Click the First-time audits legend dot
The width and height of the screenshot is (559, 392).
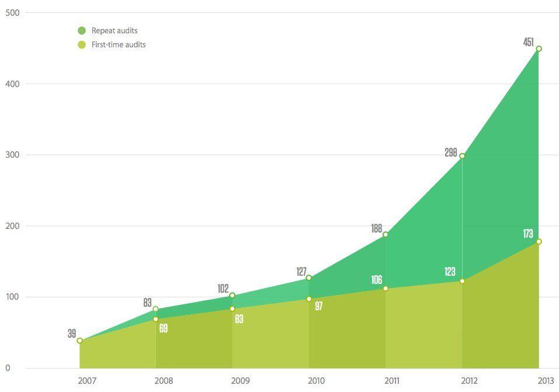tap(82, 44)
